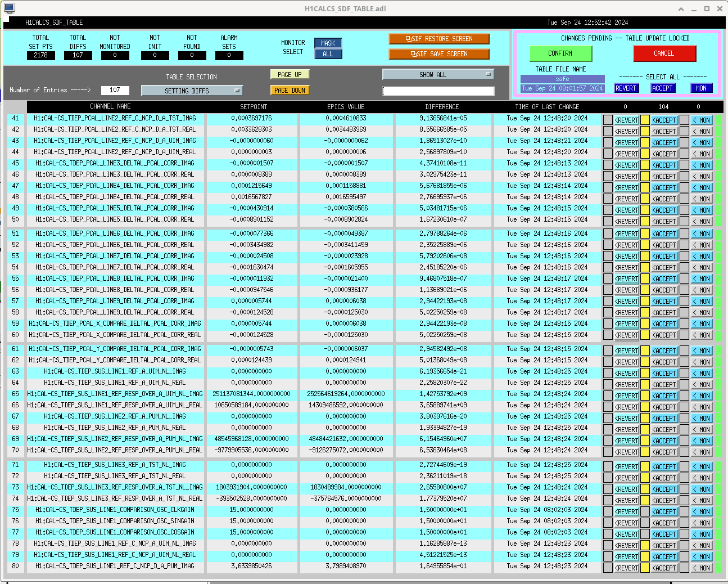This screenshot has height=584, width=728.
Task: Go to next page with PAGE DOWN
Action: 290,90
